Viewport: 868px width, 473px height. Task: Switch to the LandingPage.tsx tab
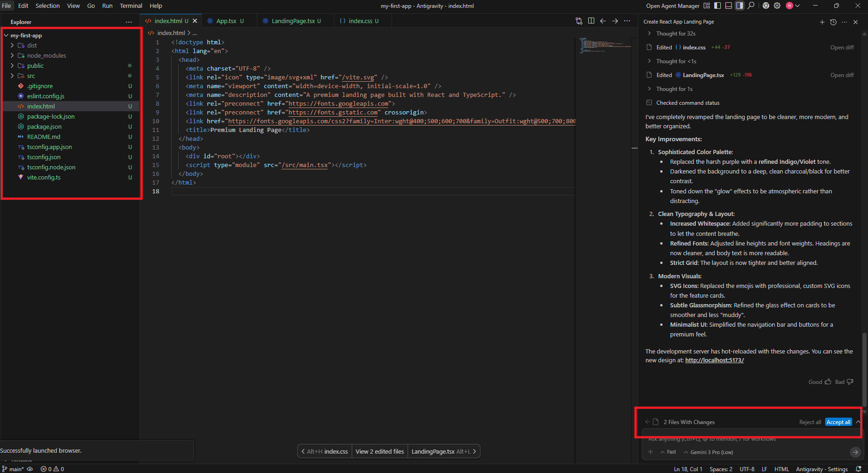(x=293, y=21)
